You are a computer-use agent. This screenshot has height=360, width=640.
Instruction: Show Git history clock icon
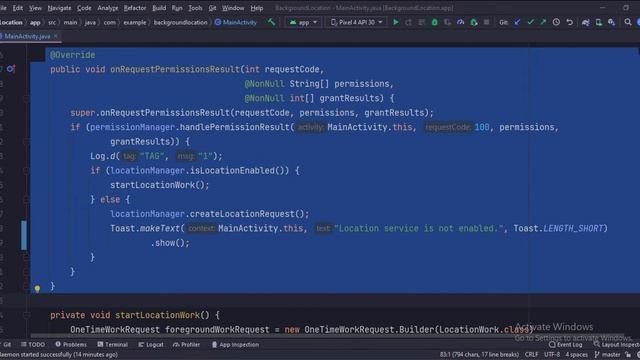pyautogui.click(x=556, y=22)
